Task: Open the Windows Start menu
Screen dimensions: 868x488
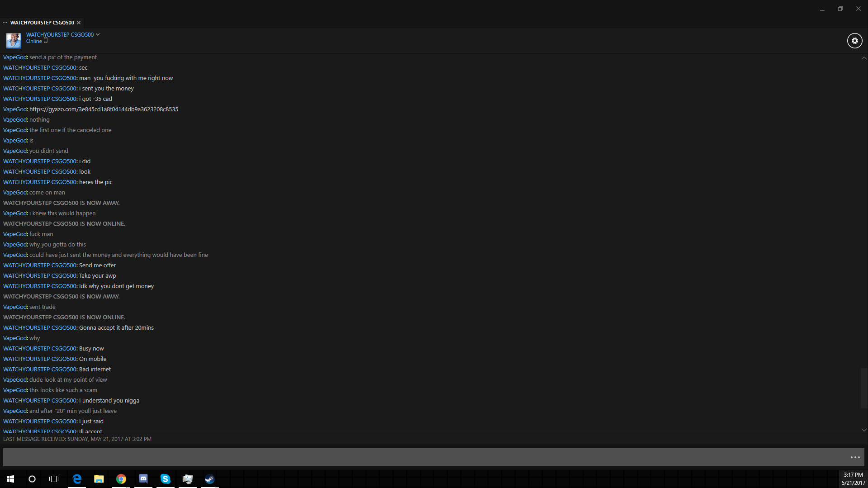Action: pos(10,479)
